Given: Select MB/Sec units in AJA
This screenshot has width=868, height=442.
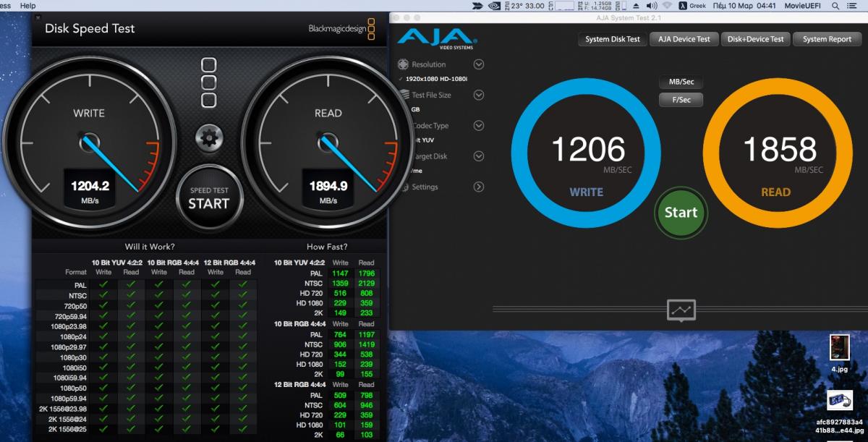Looking at the screenshot, I should pos(681,82).
